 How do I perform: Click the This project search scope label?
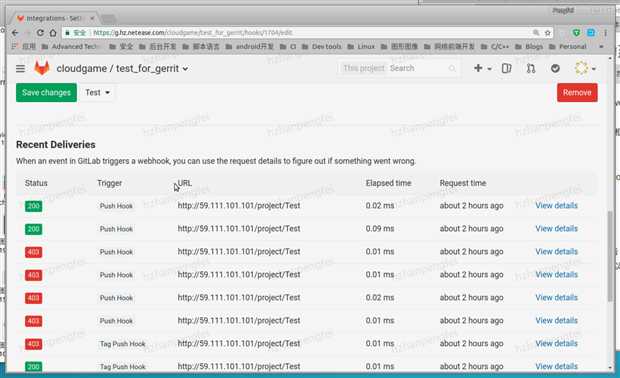click(x=363, y=68)
